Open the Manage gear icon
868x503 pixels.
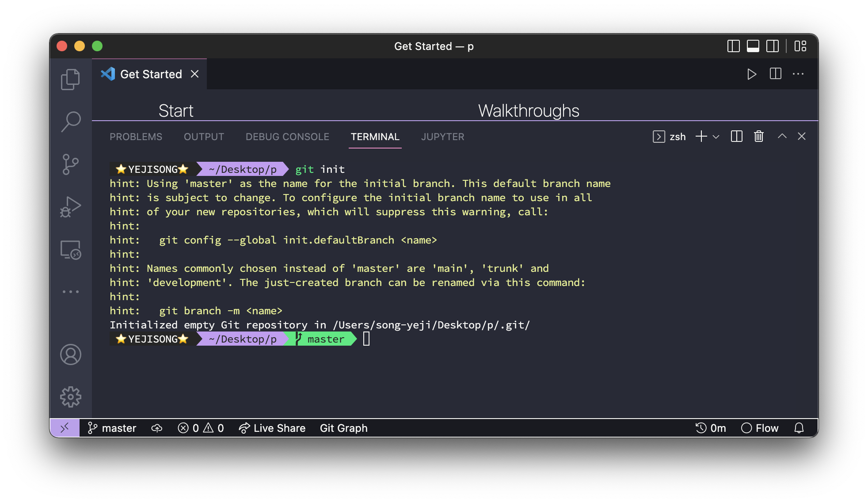[x=70, y=397]
